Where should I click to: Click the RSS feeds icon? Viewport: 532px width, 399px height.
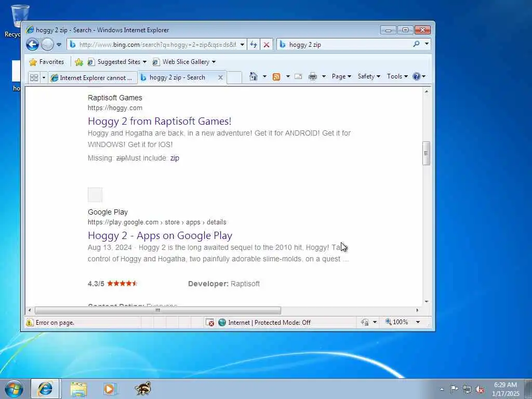point(276,77)
